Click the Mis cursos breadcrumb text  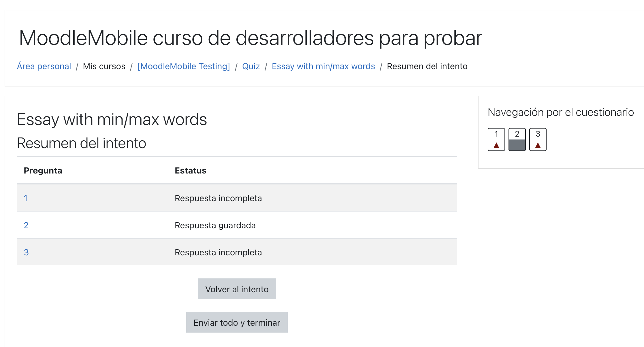click(104, 66)
